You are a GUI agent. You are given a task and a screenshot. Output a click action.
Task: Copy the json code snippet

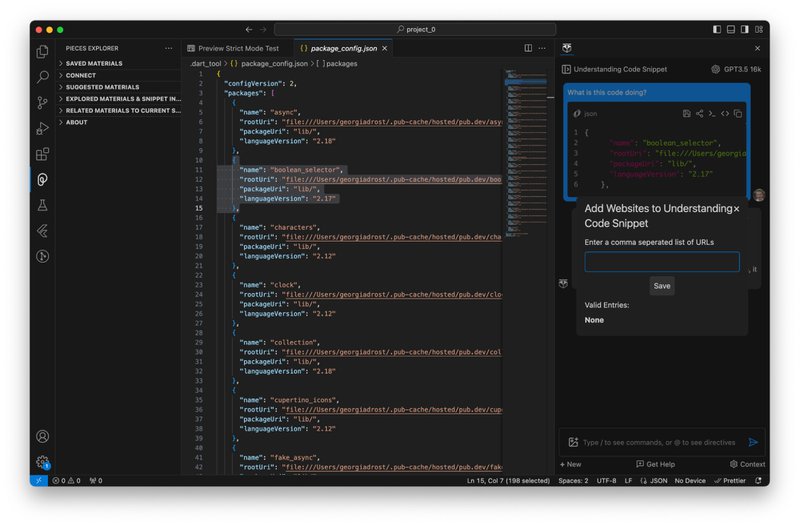point(738,113)
